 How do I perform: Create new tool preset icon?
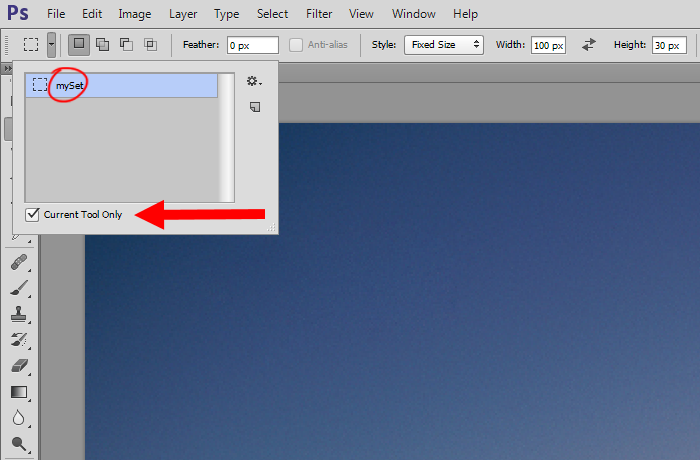255,107
